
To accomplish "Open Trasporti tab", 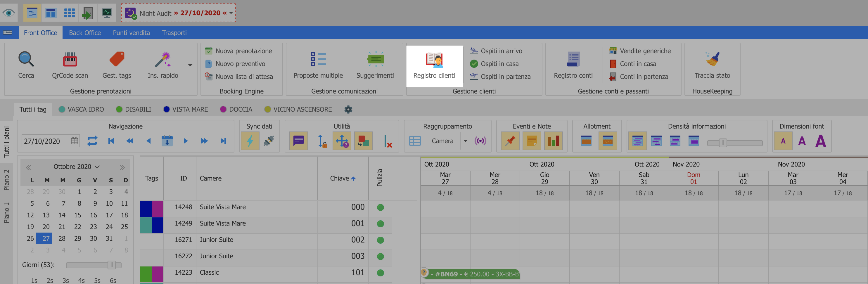I will point(174,33).
